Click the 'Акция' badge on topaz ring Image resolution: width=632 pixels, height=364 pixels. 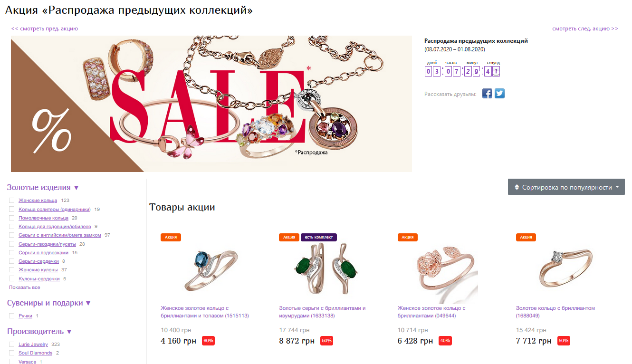[171, 237]
